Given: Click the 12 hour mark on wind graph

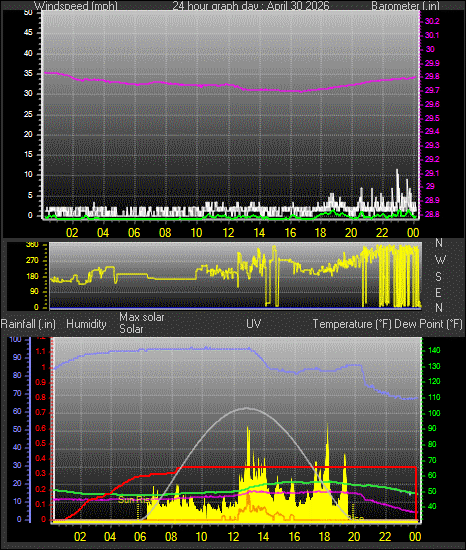Looking at the screenshot, I should (228, 233).
